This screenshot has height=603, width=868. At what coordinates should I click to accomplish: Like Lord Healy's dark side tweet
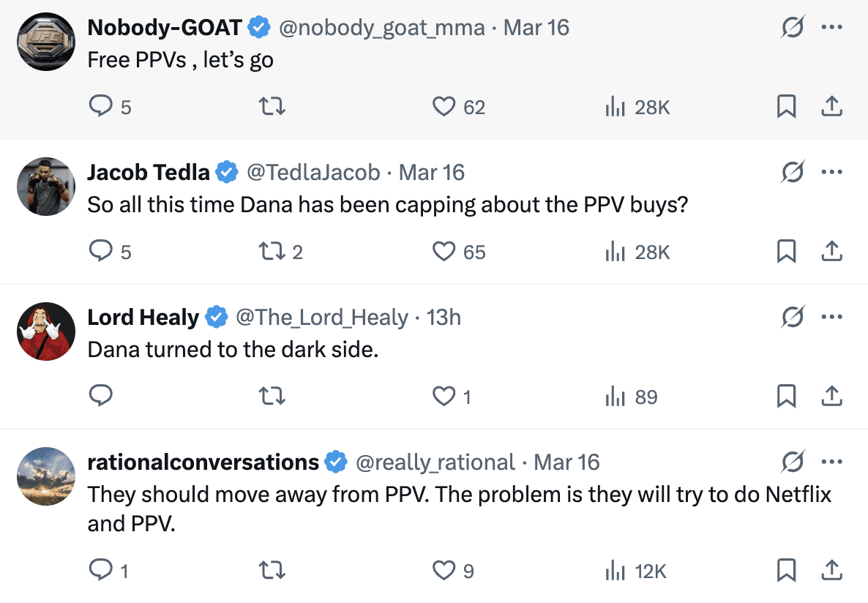tap(451, 397)
